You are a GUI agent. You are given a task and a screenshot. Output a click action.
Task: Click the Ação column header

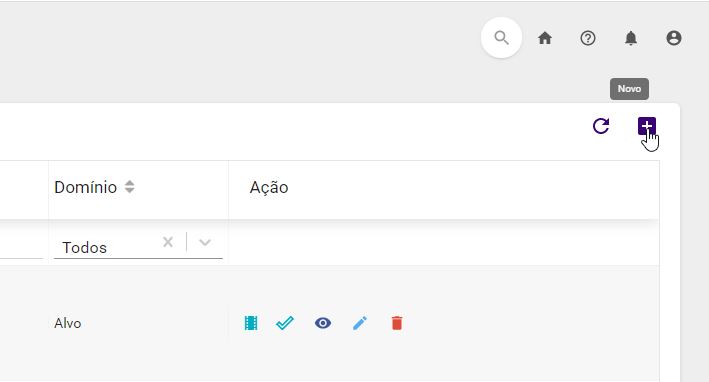click(x=269, y=187)
